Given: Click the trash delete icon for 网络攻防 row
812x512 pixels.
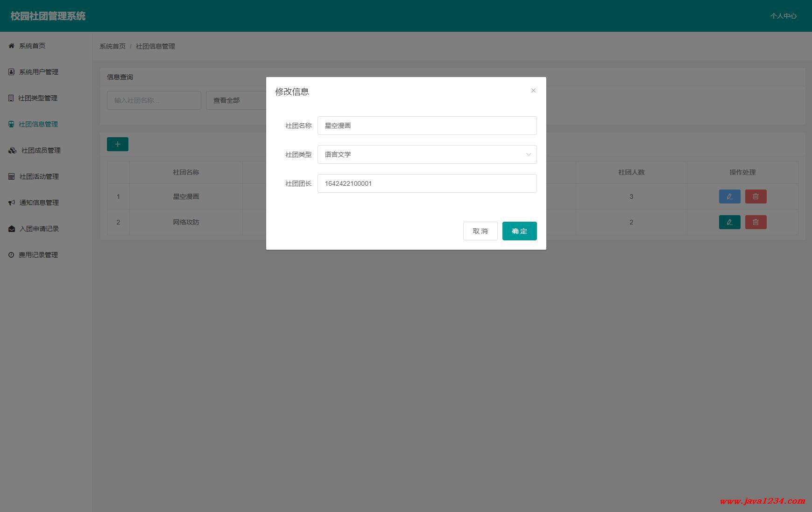Looking at the screenshot, I should coord(756,222).
